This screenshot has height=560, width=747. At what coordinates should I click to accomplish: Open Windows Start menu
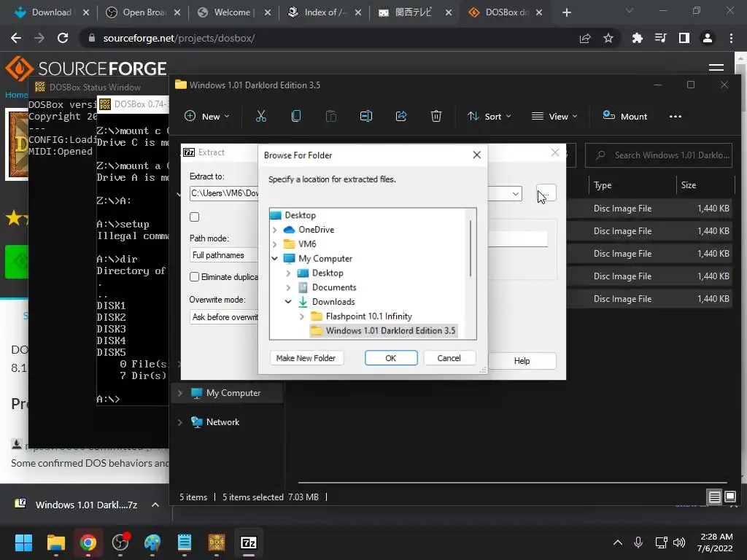[23, 542]
